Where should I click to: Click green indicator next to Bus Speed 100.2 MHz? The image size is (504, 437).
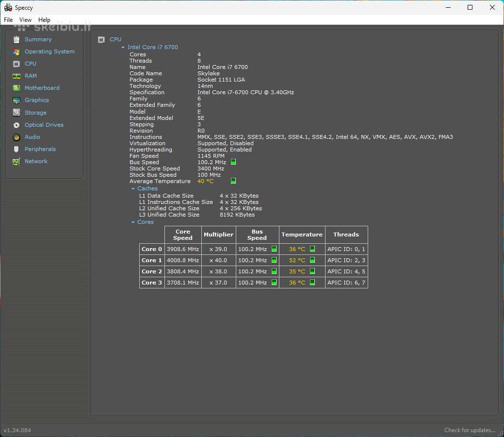tap(233, 162)
